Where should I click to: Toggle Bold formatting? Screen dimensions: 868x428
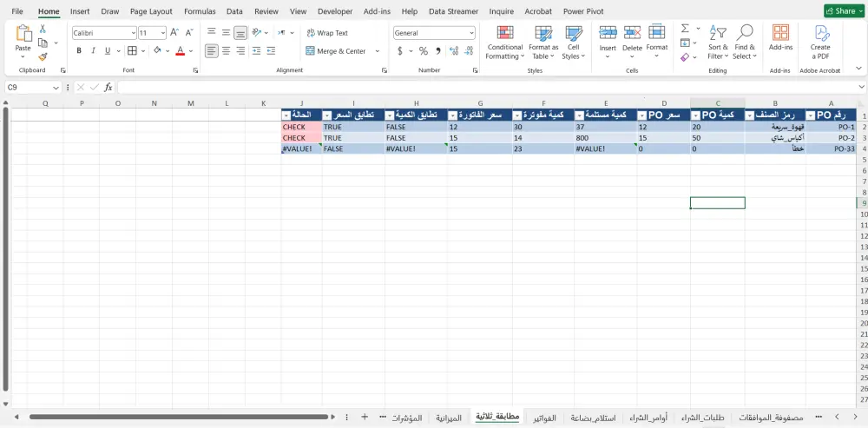79,51
